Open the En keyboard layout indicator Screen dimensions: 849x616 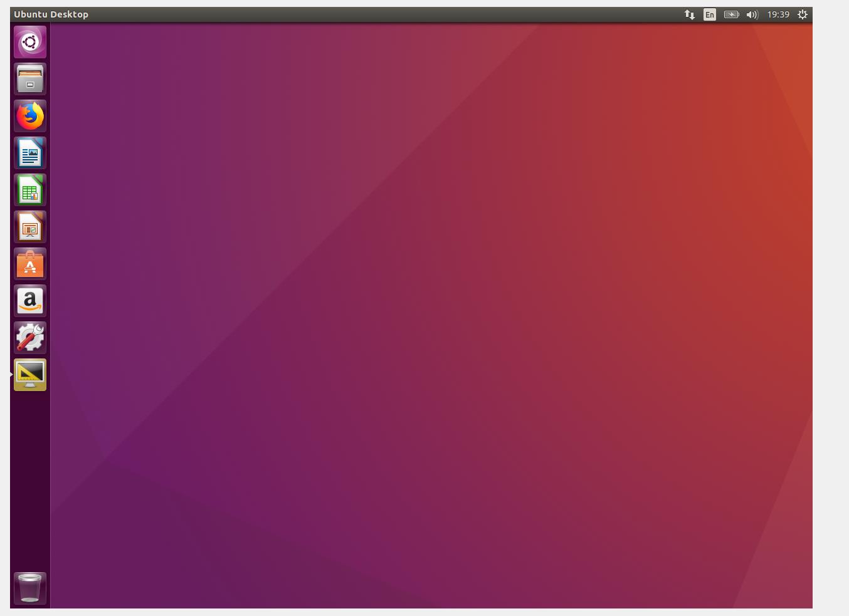click(x=710, y=14)
